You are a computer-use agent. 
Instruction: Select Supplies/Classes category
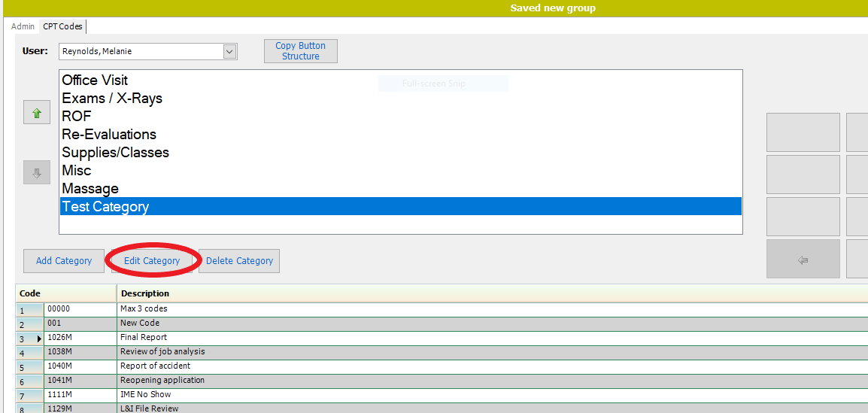click(400, 152)
